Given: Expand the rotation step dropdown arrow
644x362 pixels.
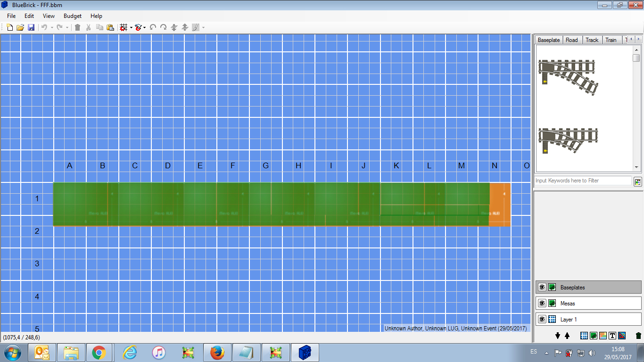Looking at the screenshot, I should 144,27.
